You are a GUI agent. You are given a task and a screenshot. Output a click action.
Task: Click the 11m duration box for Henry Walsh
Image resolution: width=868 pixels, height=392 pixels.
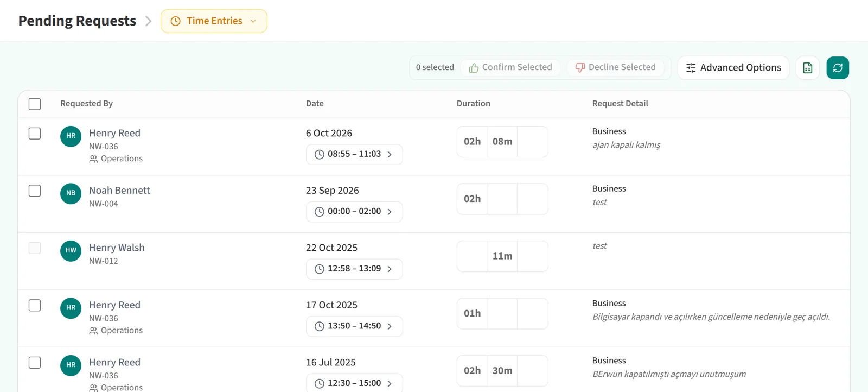[x=502, y=256]
